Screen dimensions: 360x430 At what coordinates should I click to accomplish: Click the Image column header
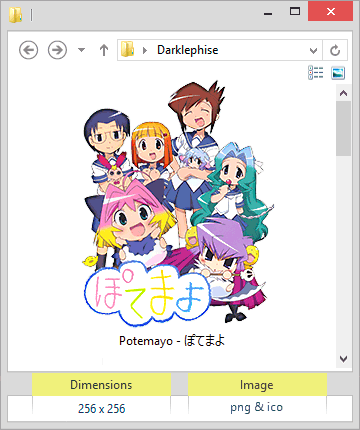(257, 385)
